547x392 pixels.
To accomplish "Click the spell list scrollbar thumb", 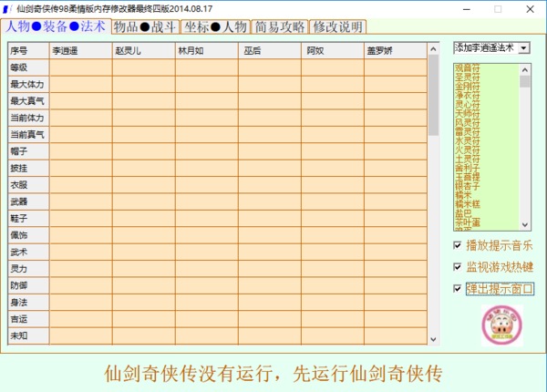I will tap(525, 82).
